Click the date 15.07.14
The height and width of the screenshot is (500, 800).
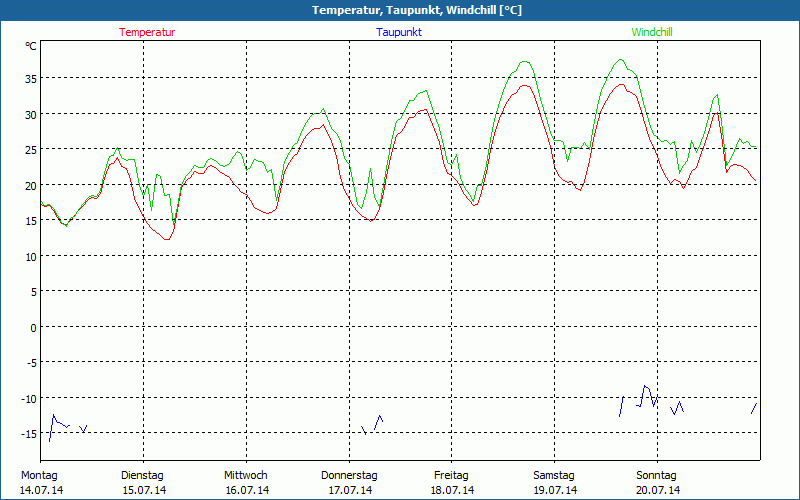(x=144, y=490)
